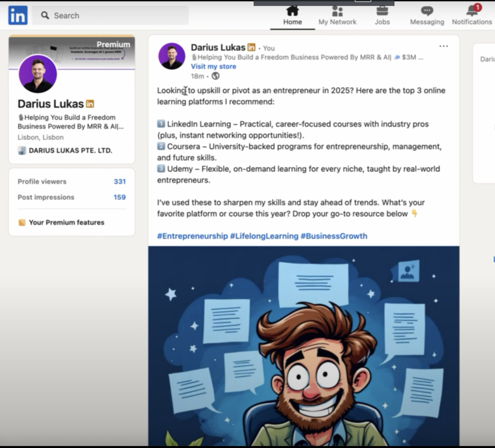Click the globe visibility icon on post
495x448 pixels.
coord(216,76)
